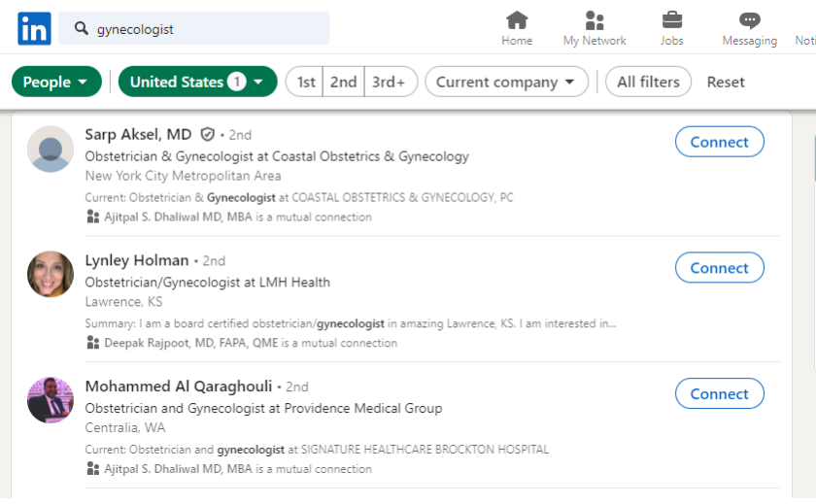Click Deepak Rajpoot mutual connection link
The image size is (816, 504).
coord(191,343)
